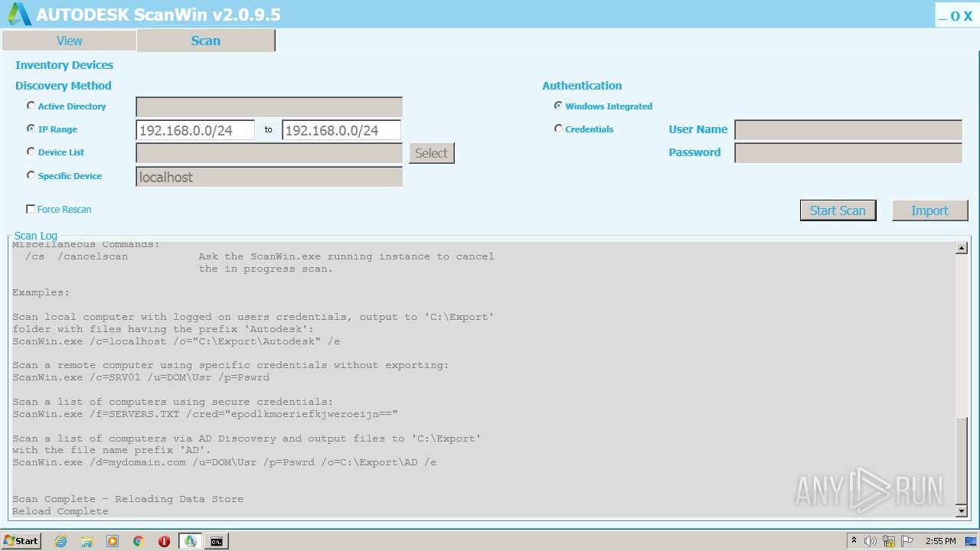Click the 'Examples:' log line
980x551 pixels.
click(x=41, y=292)
